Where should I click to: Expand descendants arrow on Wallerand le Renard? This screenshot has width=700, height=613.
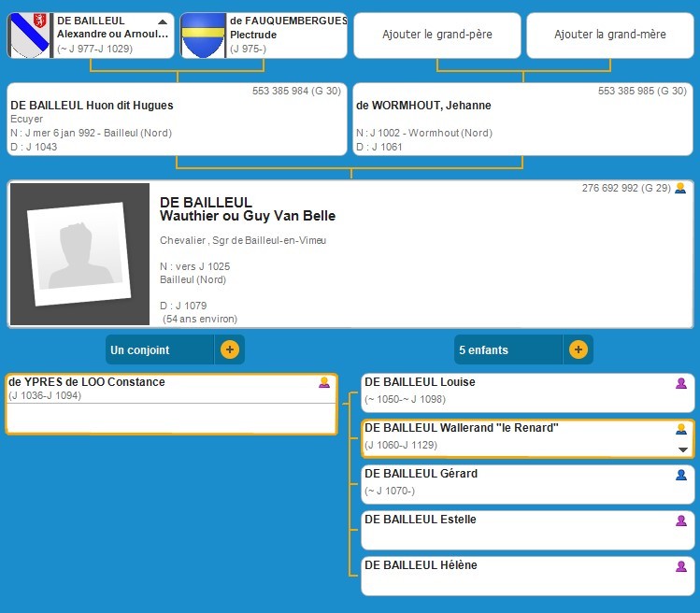[682, 449]
